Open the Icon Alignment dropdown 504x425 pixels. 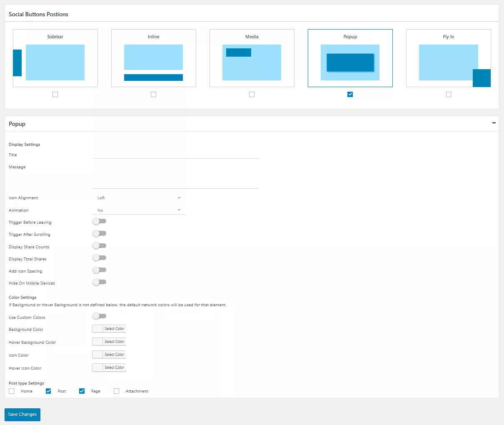tap(138, 198)
